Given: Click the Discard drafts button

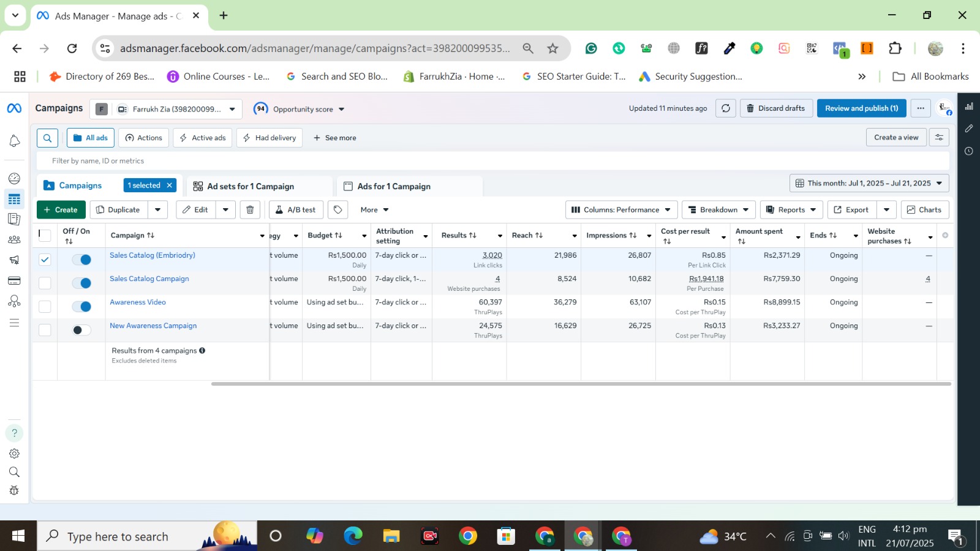Looking at the screenshot, I should click(x=776, y=108).
